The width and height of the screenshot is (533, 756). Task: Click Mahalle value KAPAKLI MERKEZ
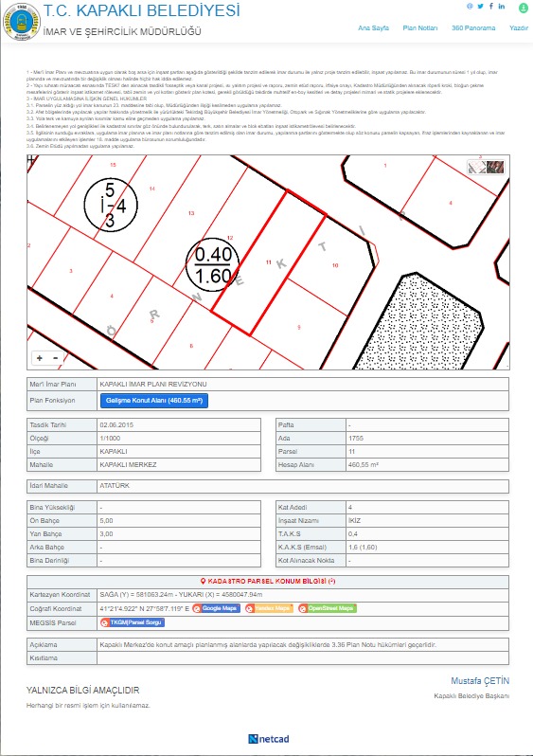pyautogui.click(x=128, y=465)
